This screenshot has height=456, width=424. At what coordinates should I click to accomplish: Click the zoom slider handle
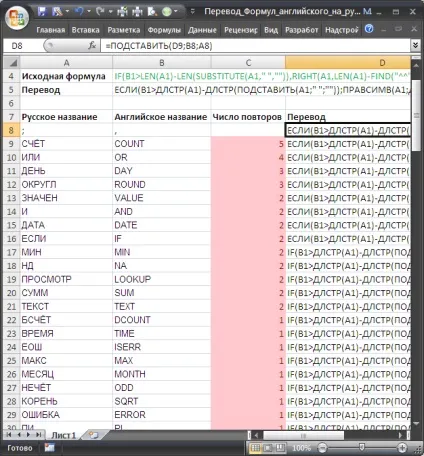pyautogui.click(x=362, y=447)
